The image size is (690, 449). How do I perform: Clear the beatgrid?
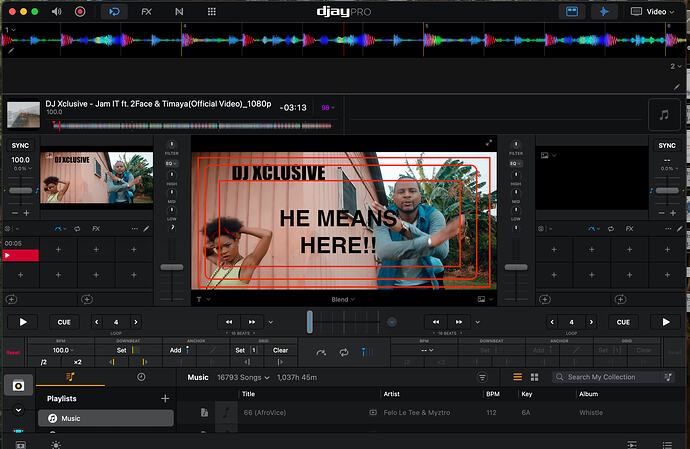pos(280,350)
